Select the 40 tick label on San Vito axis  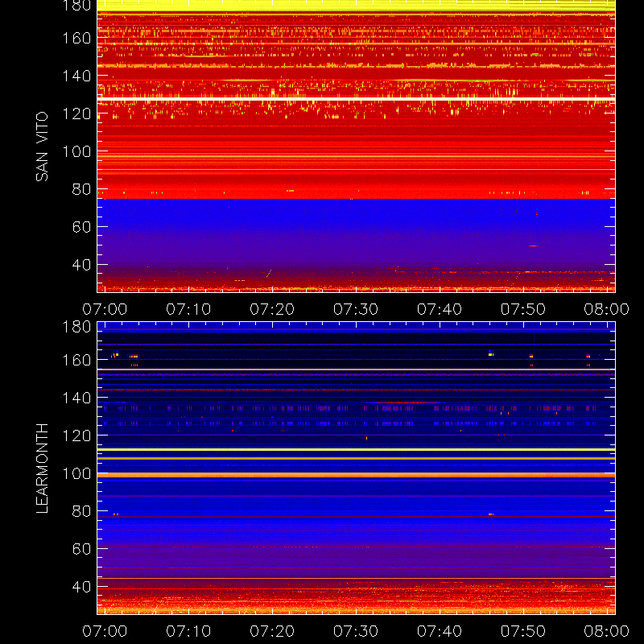[x=81, y=265]
